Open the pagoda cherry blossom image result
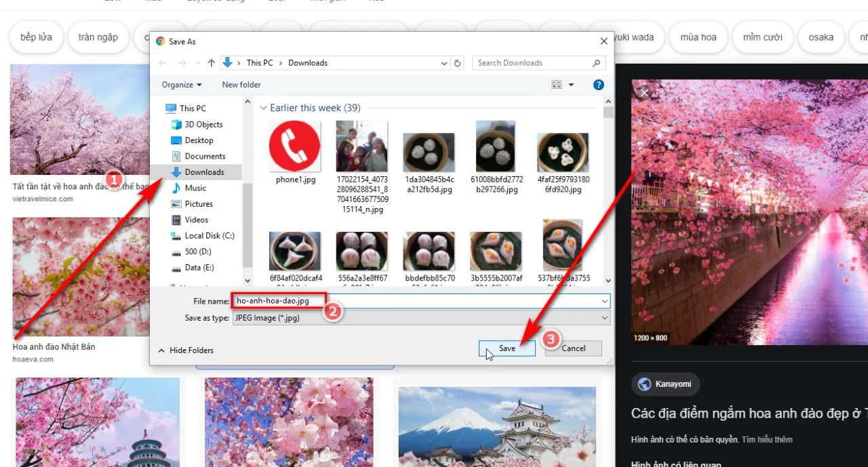Image resolution: width=868 pixels, height=467 pixels. pos(98,422)
